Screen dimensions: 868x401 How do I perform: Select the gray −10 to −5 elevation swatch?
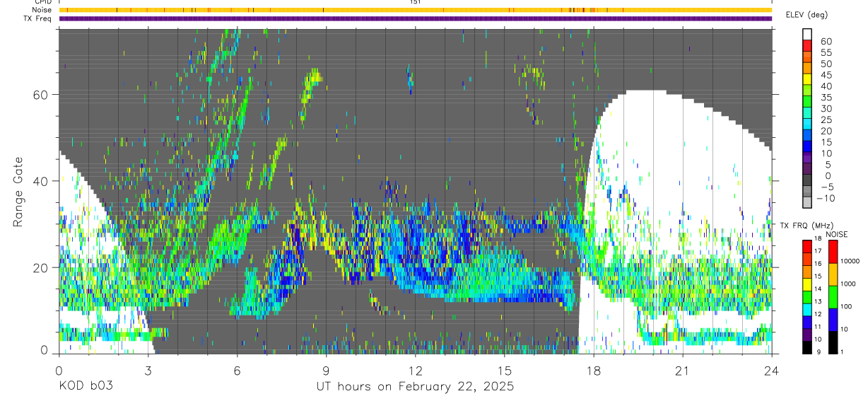click(x=808, y=192)
